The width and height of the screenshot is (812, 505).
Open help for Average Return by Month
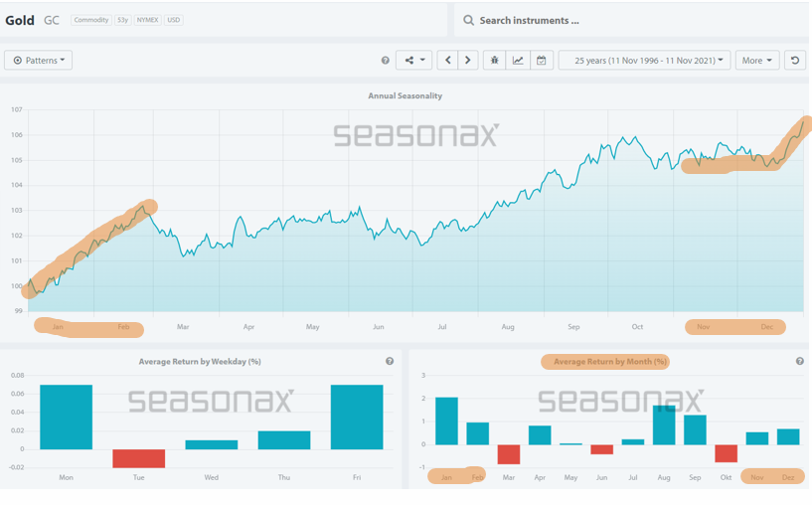coord(800,362)
